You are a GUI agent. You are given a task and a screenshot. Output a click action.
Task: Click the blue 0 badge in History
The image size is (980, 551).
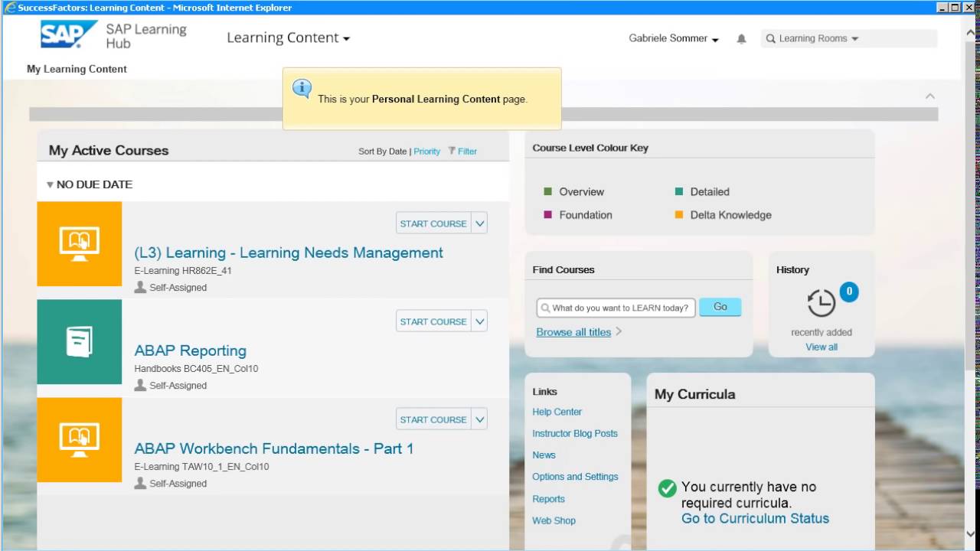click(849, 292)
